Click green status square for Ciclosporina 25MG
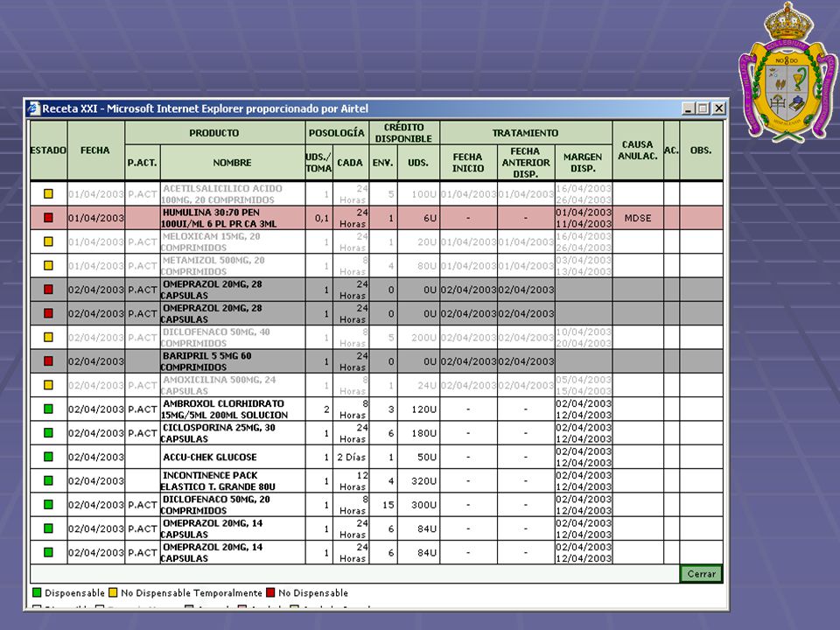The height and width of the screenshot is (630, 840). (48, 433)
